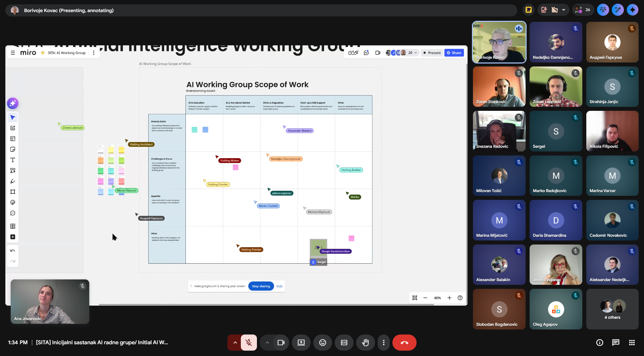The image size is (644, 356).
Task: Click the Stop sharing button
Action: [261, 286]
